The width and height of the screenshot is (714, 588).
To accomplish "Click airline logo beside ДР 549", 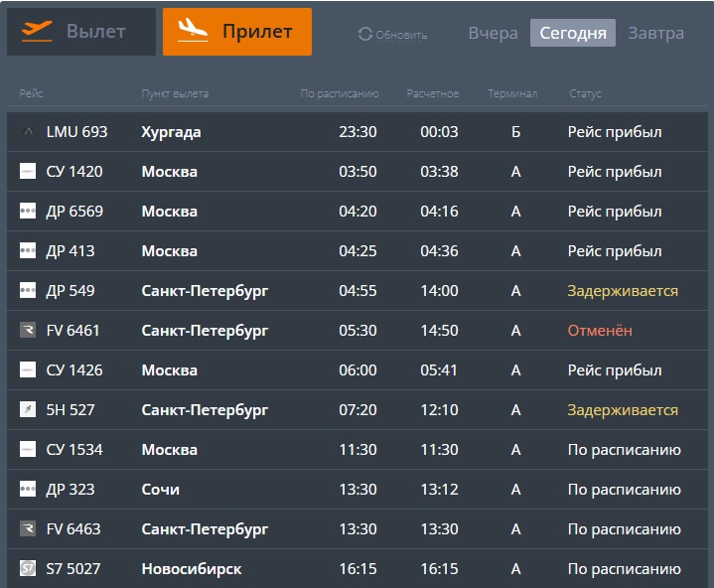I will click(x=28, y=290).
